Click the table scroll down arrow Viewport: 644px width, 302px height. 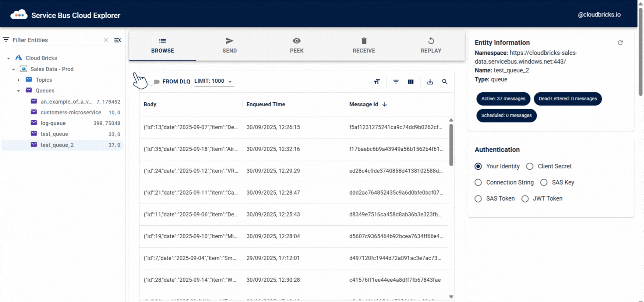pyautogui.click(x=451, y=297)
